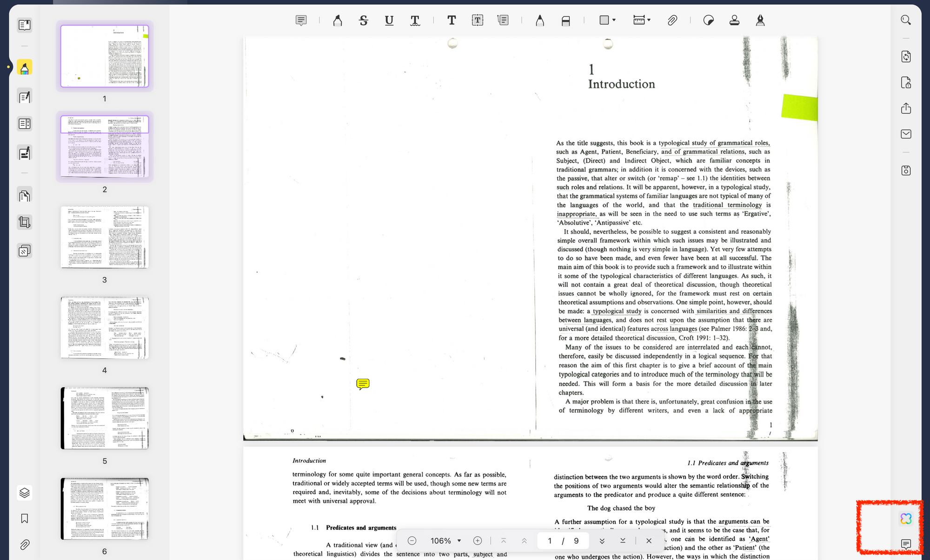Select the Squiggly underline tool
Viewport: 930px width, 560px height.
(415, 20)
